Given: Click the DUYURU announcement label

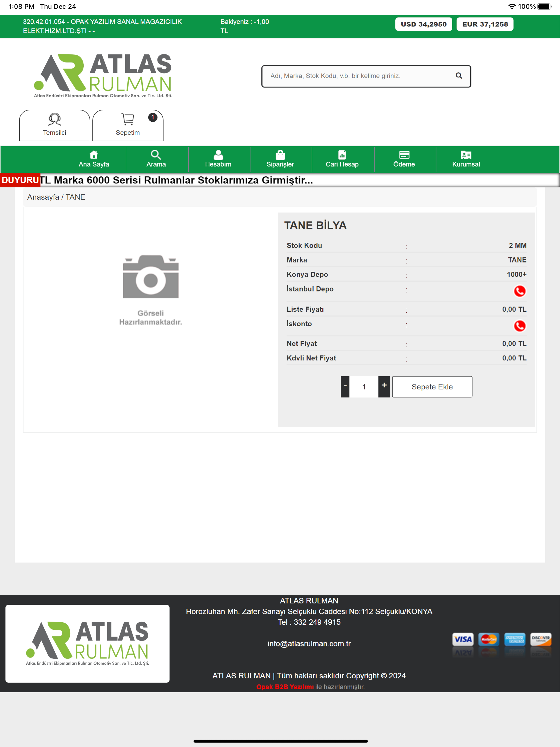Looking at the screenshot, I should (x=20, y=180).
